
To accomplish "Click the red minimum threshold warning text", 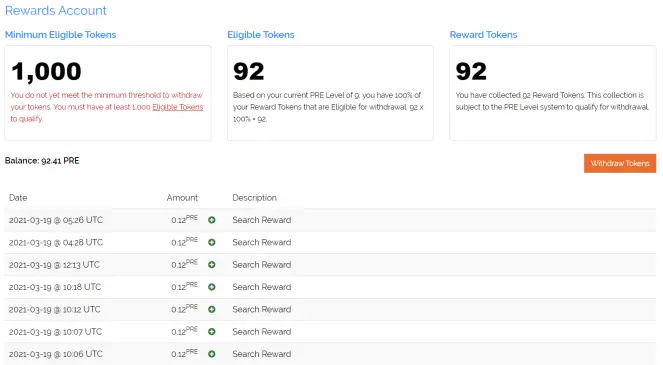I will (x=107, y=107).
